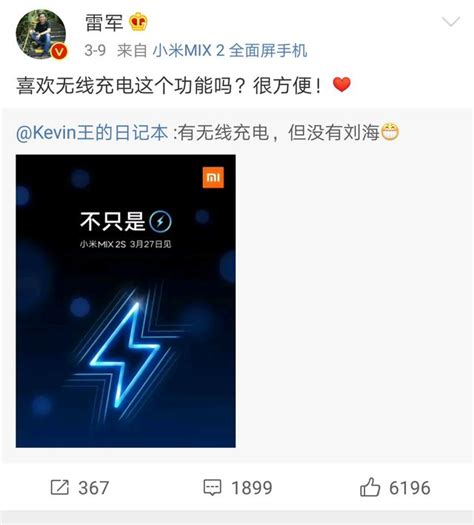Tap the grinning emoji in repost
This screenshot has height=525, width=474.
pyautogui.click(x=390, y=132)
